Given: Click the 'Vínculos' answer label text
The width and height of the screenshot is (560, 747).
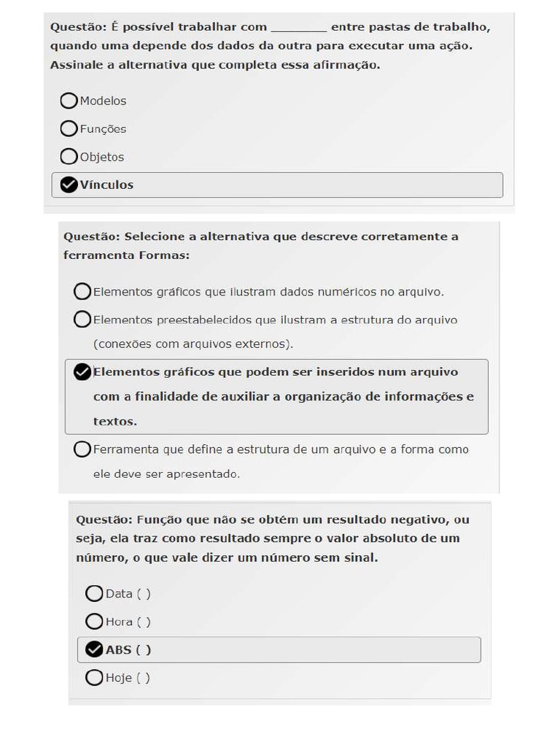Looking at the screenshot, I should coord(107,185).
